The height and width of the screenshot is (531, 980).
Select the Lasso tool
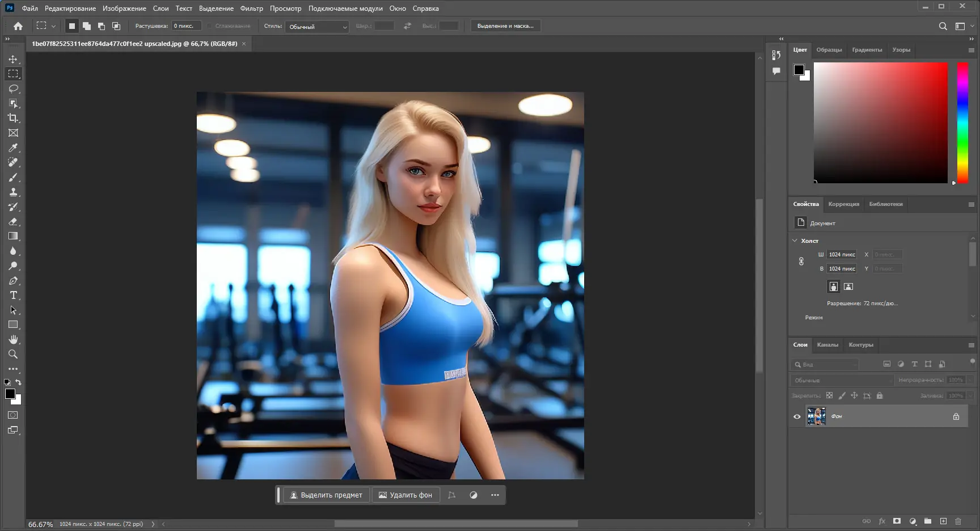[13, 88]
